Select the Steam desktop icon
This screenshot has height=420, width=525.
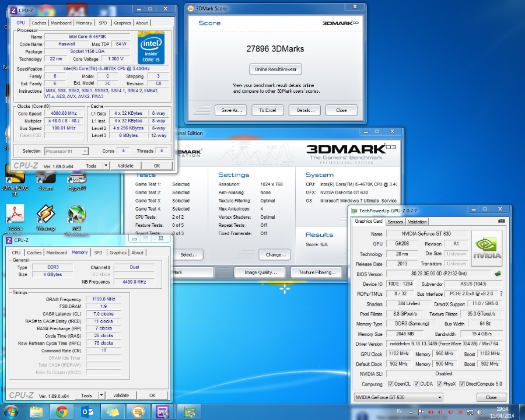click(x=45, y=181)
